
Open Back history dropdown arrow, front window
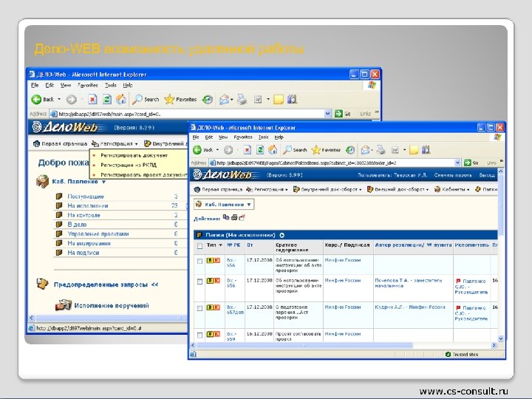pos(217,149)
